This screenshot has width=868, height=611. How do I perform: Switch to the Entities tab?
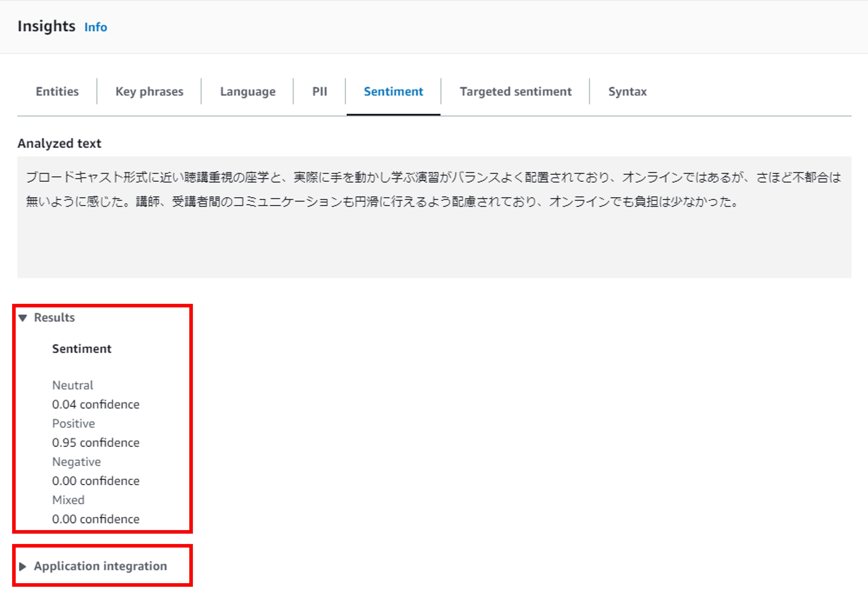pos(57,91)
